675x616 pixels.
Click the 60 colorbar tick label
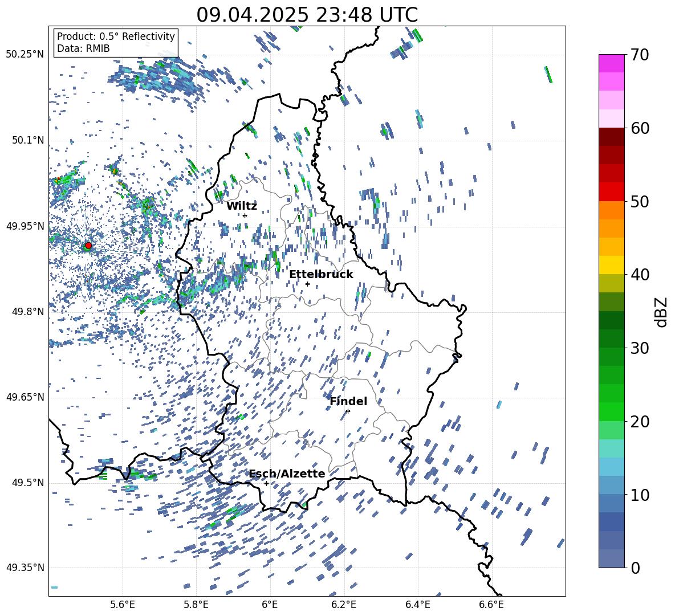(640, 128)
